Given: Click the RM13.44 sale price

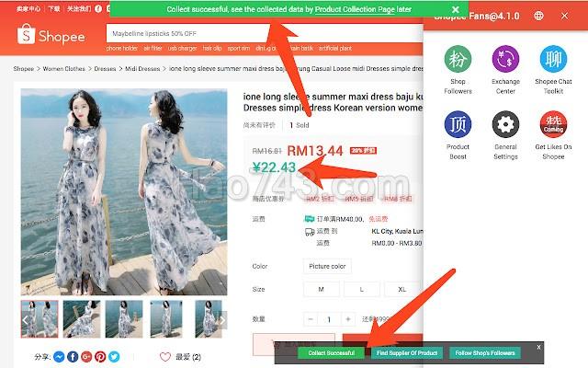Looking at the screenshot, I should tap(315, 151).
